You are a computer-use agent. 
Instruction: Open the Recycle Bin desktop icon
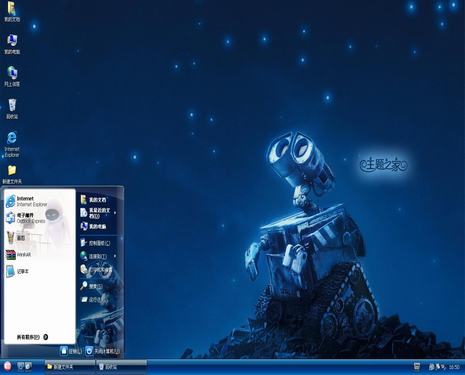click(x=12, y=109)
